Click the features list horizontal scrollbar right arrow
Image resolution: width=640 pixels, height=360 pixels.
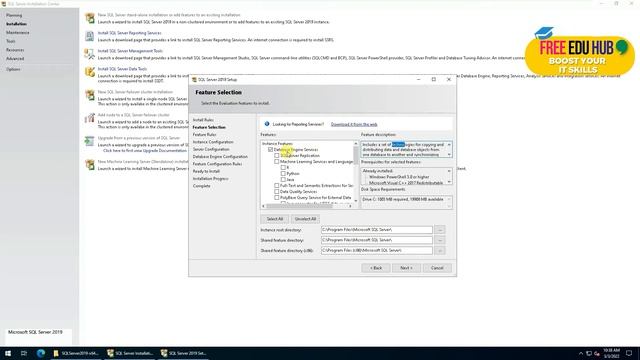click(x=350, y=206)
